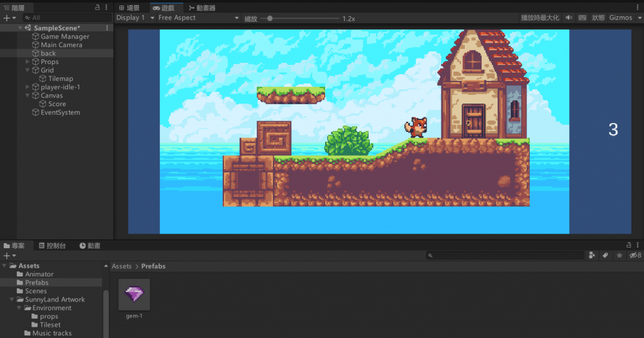Collapse the SampleScene hierarchy arrow
This screenshot has width=644, height=338.
coord(20,28)
